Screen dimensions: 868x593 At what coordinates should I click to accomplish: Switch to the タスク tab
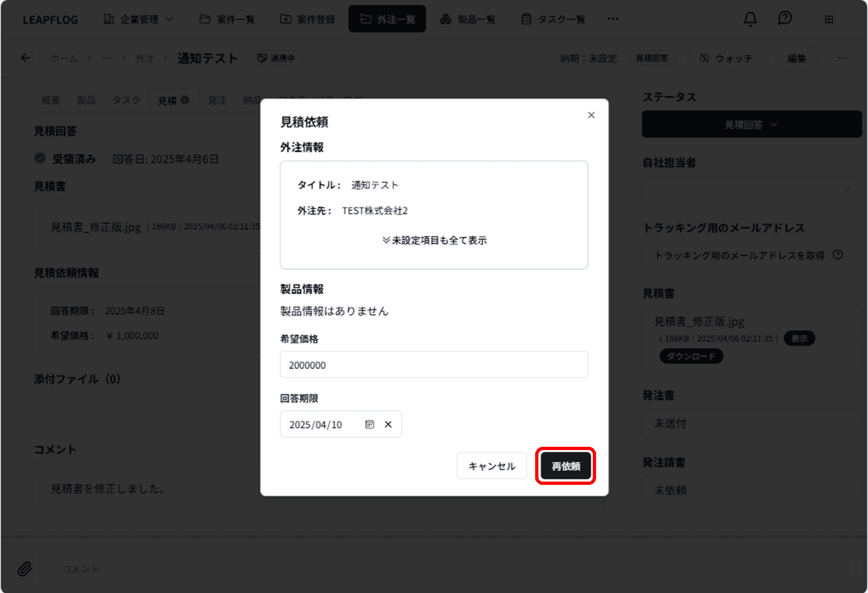point(126,100)
